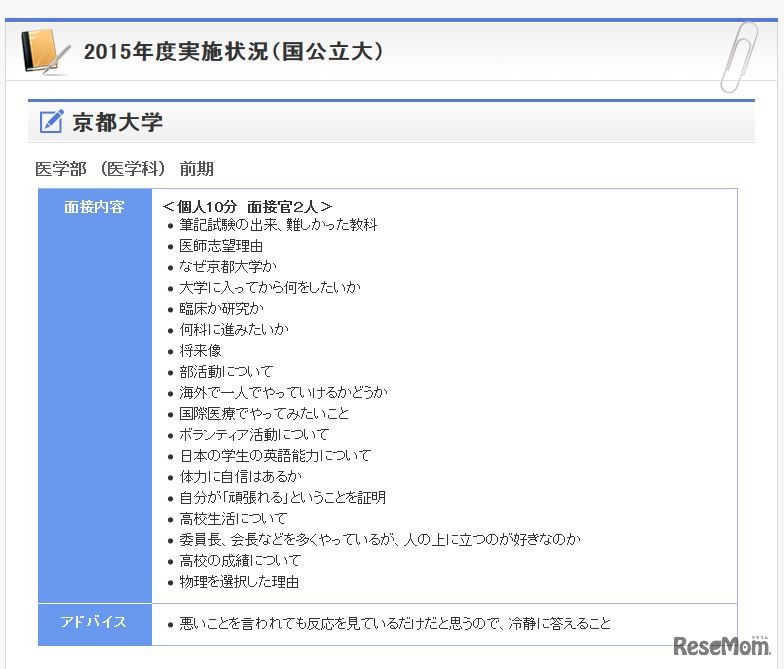Click the 大学に入ってから何をしたいか item

(270, 288)
